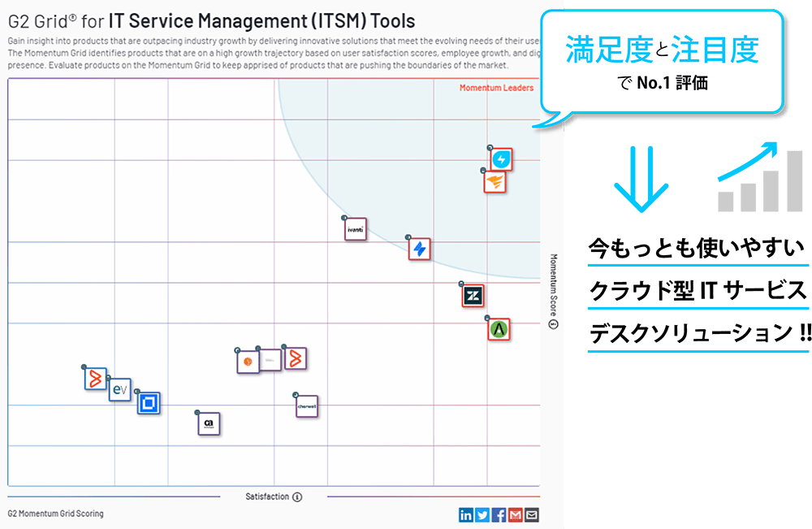Open the Cherwell product marker
The image size is (812, 529).
(307, 406)
